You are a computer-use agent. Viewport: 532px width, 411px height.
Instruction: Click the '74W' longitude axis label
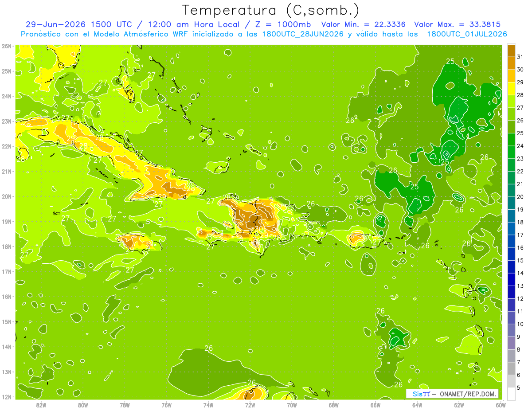click(x=208, y=404)
